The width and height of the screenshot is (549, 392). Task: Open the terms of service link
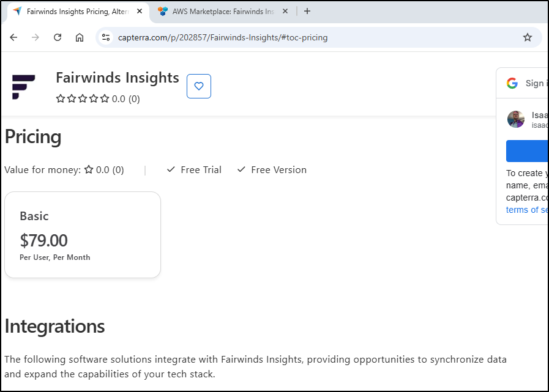click(527, 210)
